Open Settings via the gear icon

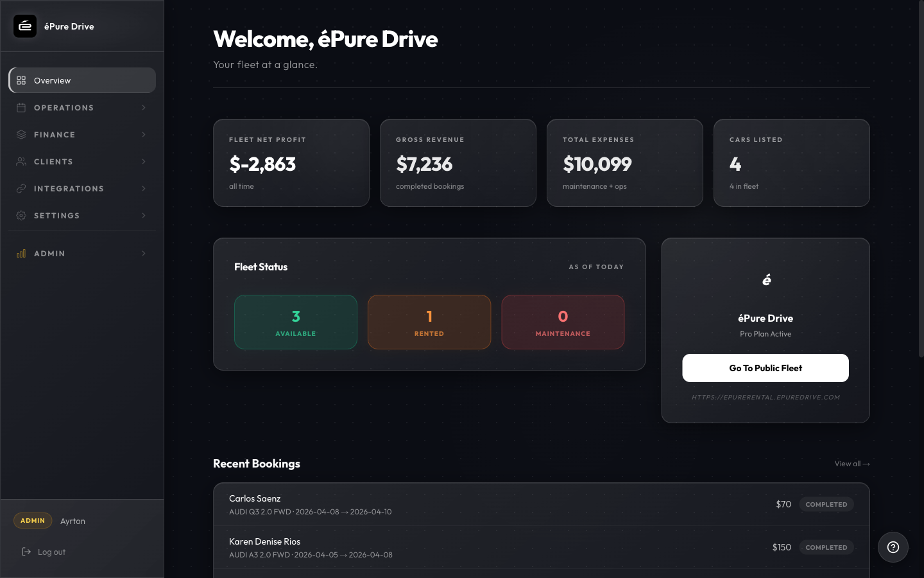coord(21,215)
